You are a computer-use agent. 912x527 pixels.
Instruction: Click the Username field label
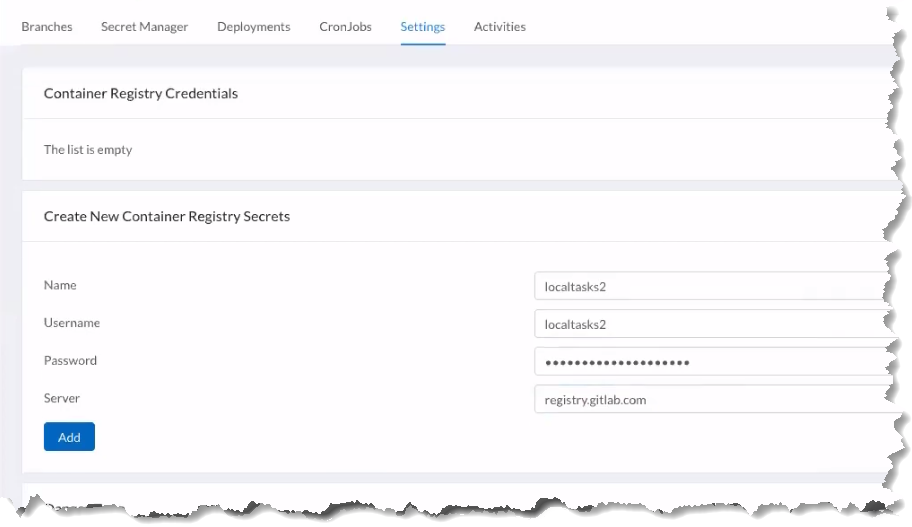(71, 323)
